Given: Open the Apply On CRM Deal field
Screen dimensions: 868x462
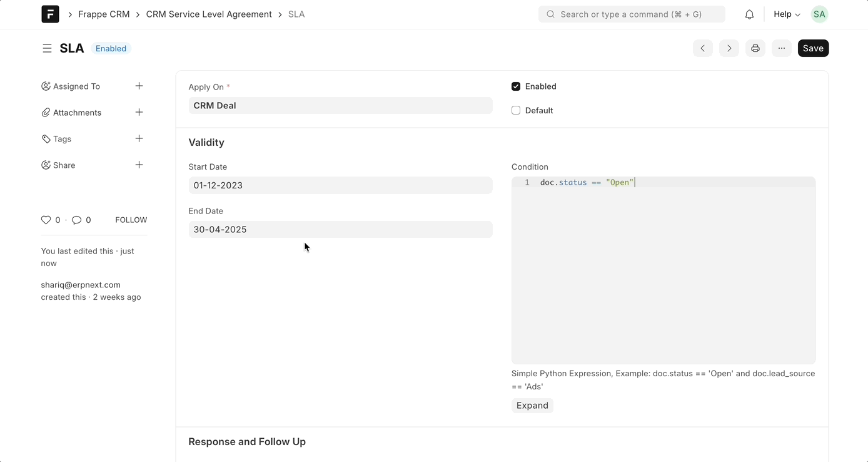Looking at the screenshot, I should [x=340, y=105].
